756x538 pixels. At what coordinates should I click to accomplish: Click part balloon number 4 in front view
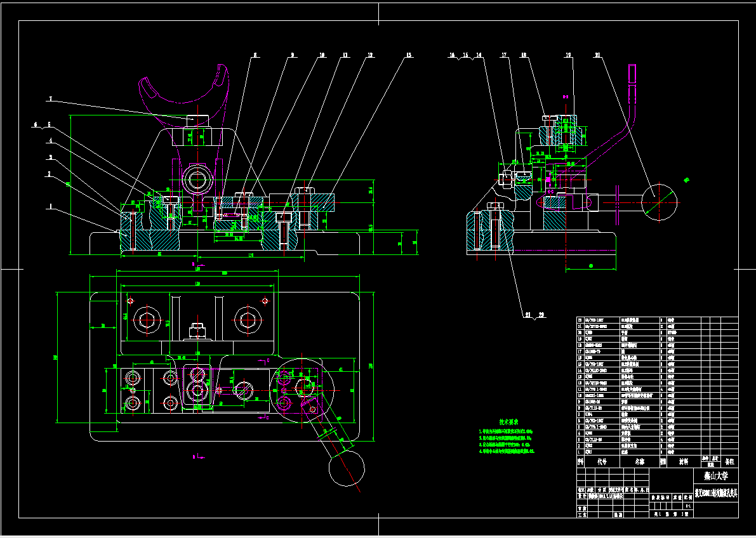(x=50, y=141)
